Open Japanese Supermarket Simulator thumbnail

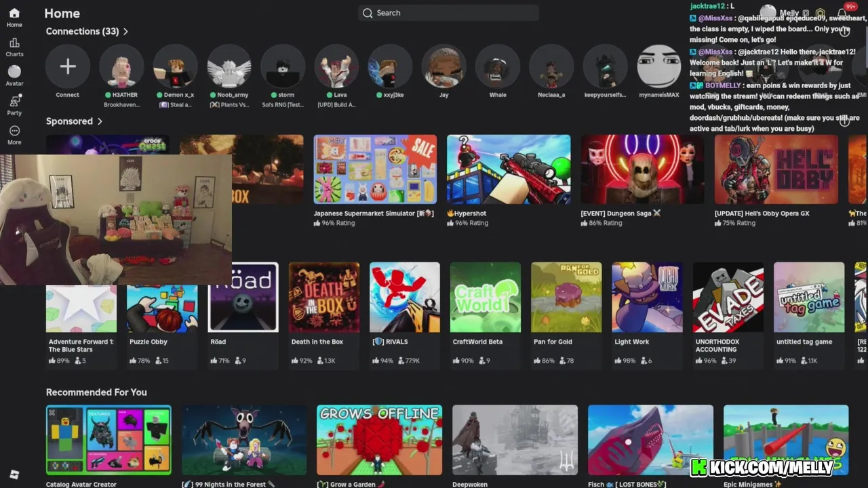click(375, 169)
